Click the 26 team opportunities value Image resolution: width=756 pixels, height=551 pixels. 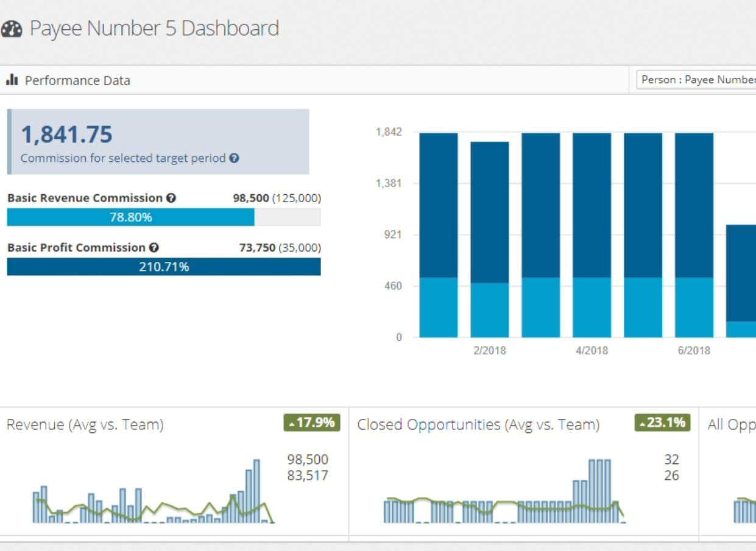pos(672,476)
